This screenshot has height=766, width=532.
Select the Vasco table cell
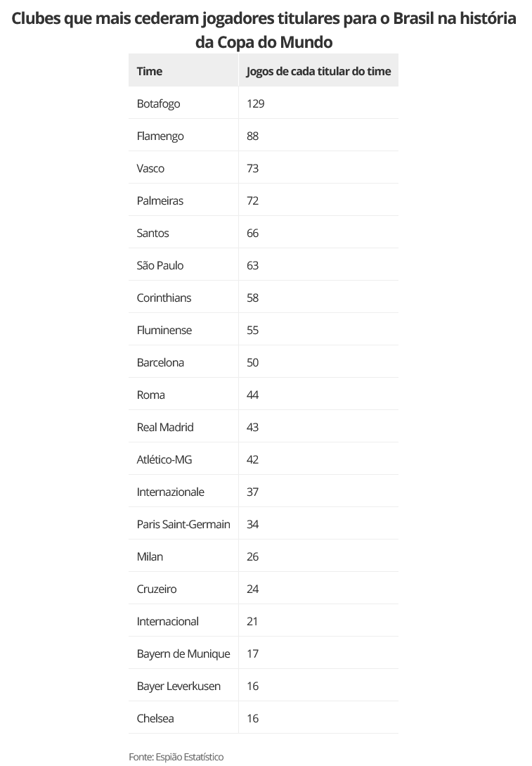pyautogui.click(x=150, y=168)
